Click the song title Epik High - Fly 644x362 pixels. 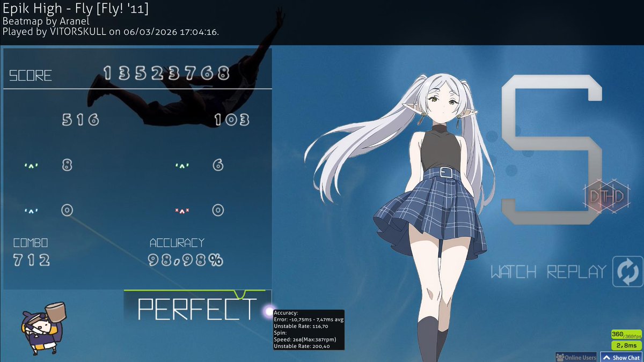[x=76, y=9]
